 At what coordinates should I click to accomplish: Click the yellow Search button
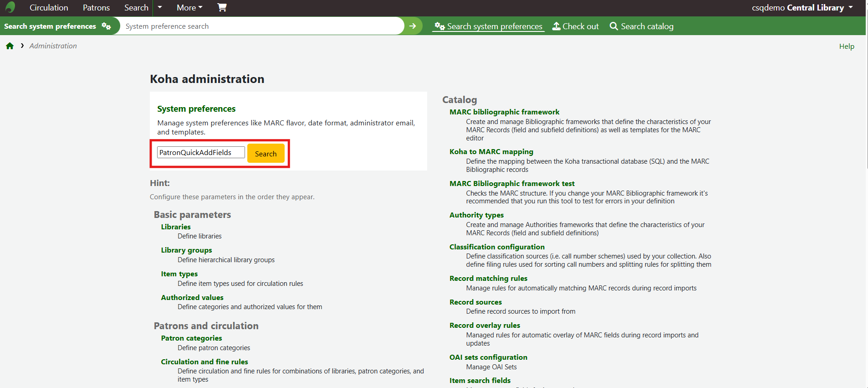266,154
